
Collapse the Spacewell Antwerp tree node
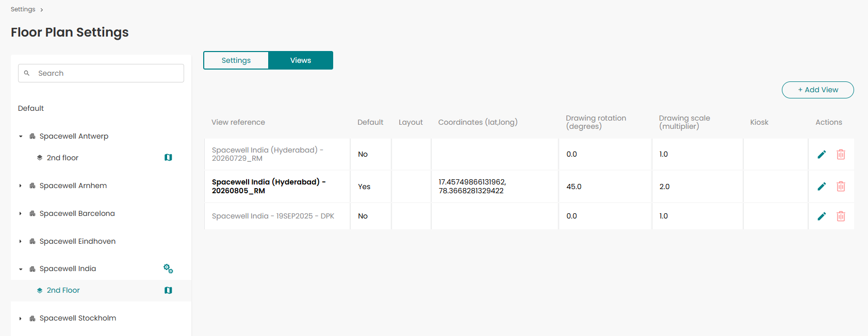[x=21, y=137]
